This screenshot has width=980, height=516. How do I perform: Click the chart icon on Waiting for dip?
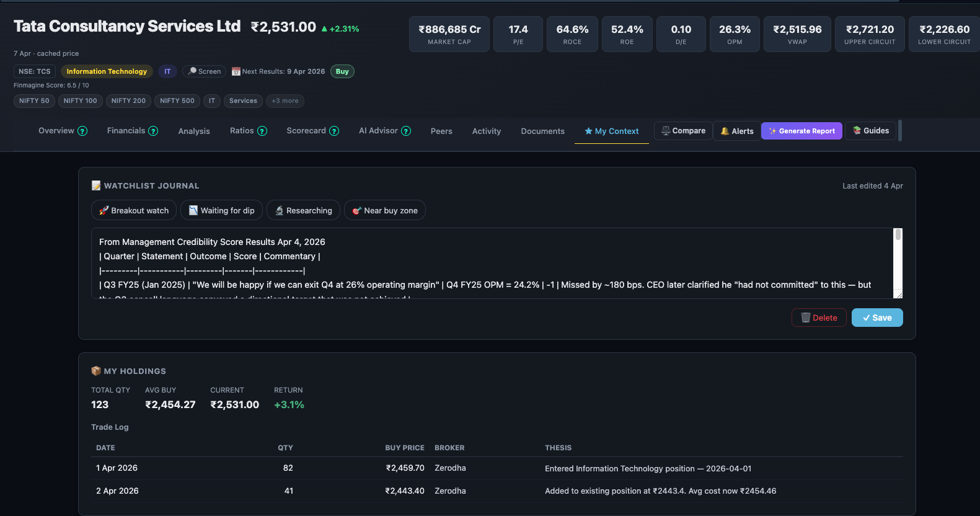(x=193, y=210)
